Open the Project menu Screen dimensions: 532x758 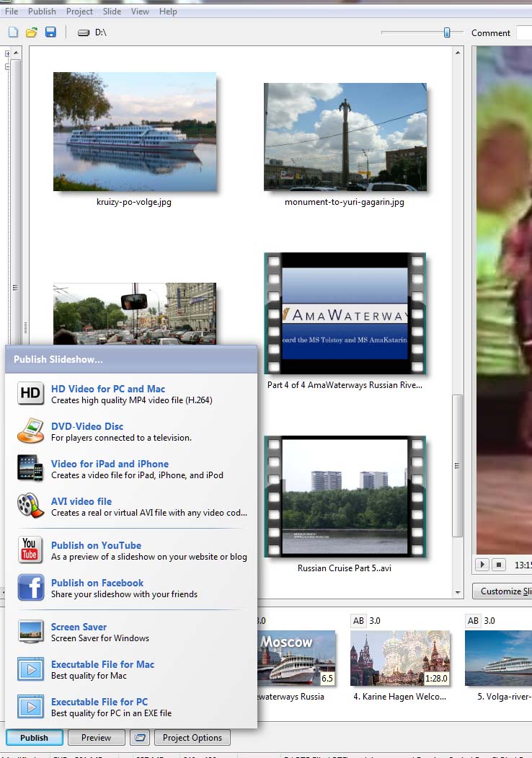point(79,12)
